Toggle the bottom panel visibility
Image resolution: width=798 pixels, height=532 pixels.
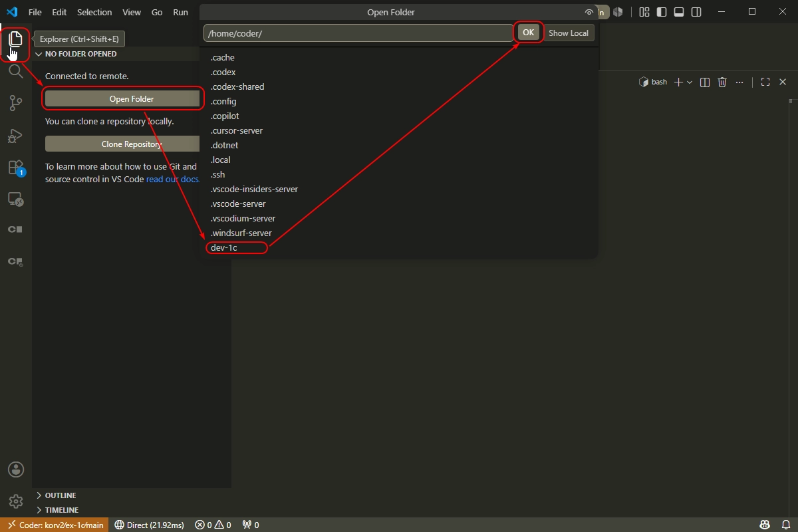click(679, 12)
